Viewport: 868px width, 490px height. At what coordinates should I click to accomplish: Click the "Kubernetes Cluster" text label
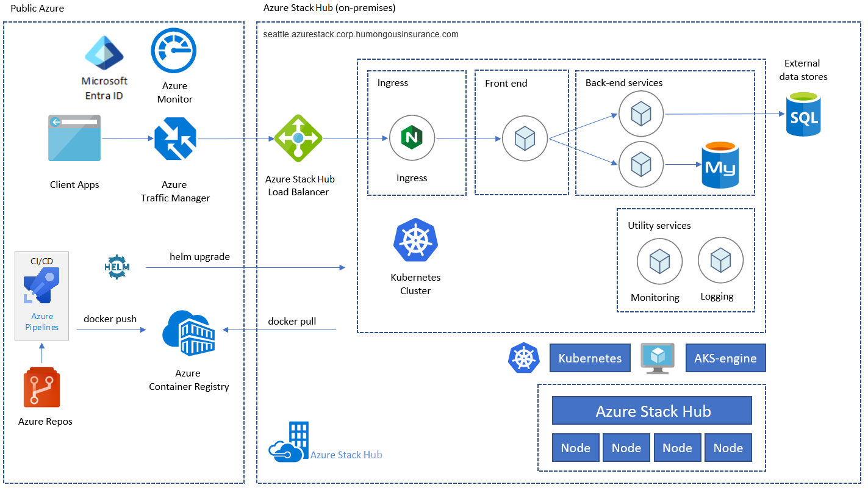click(x=415, y=284)
